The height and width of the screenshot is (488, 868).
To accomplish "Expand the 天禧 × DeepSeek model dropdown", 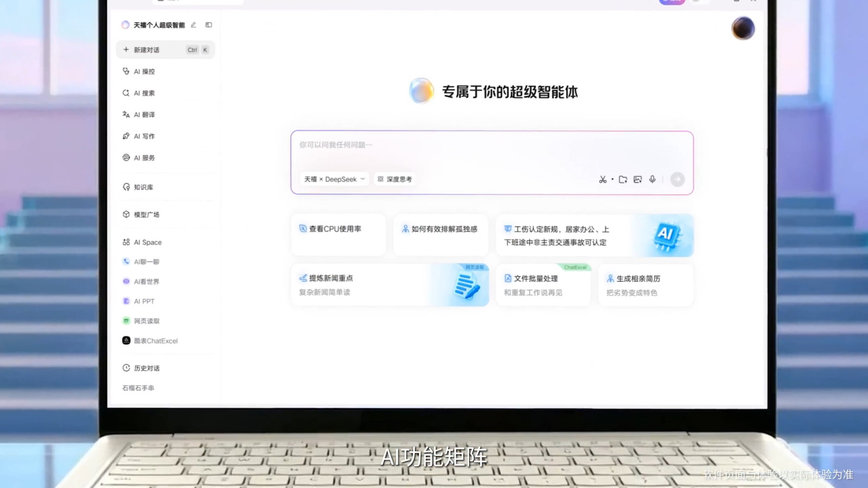I will coord(334,179).
